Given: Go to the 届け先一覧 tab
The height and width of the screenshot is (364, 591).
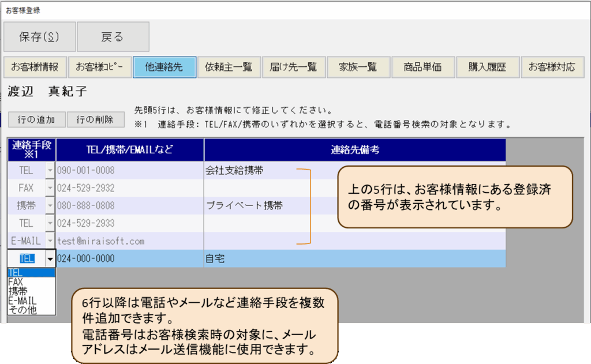Looking at the screenshot, I should pos(294,67).
